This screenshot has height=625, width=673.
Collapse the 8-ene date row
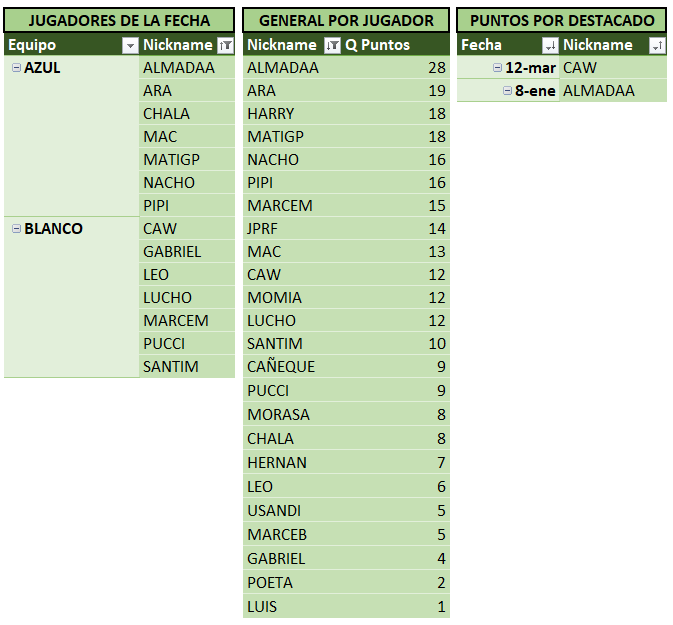click(507, 91)
